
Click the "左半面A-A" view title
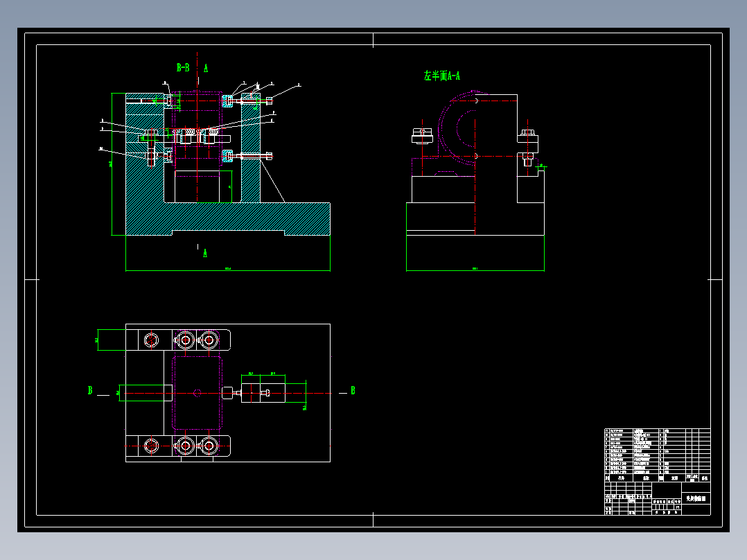441,76
